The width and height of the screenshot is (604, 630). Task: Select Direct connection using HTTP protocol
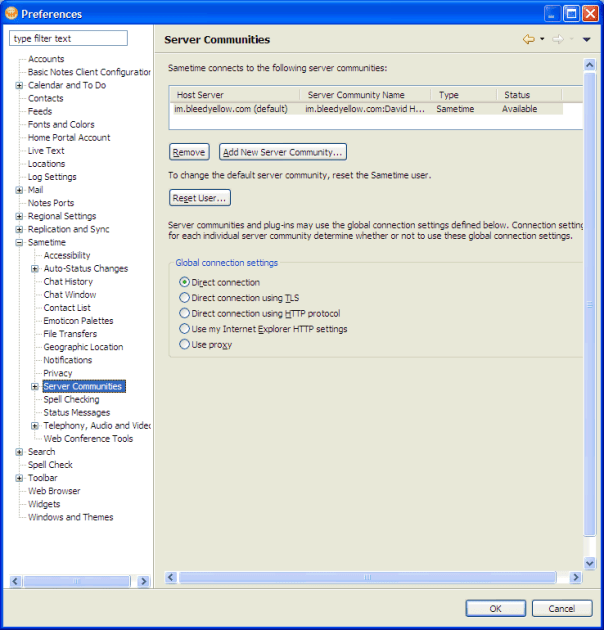point(184,313)
